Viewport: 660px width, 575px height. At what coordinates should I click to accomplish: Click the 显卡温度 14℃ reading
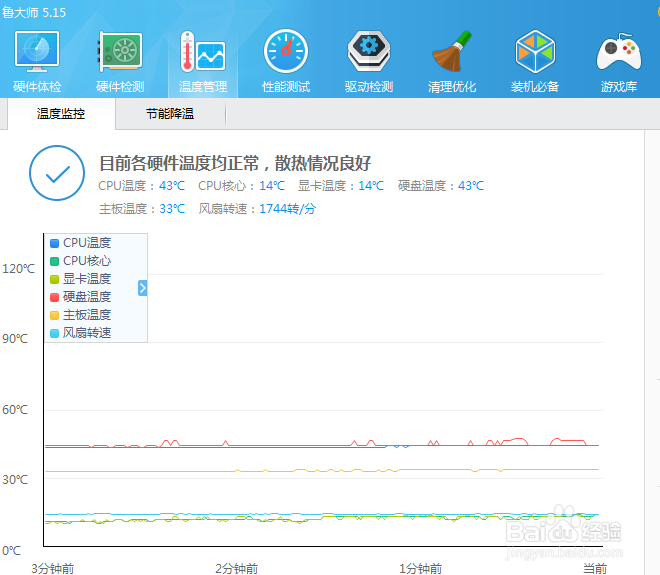341,186
